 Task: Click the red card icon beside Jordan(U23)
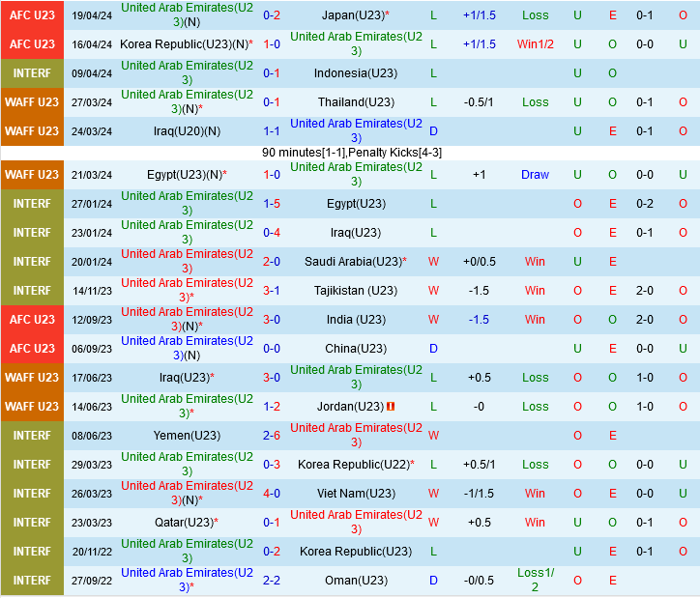coord(391,407)
